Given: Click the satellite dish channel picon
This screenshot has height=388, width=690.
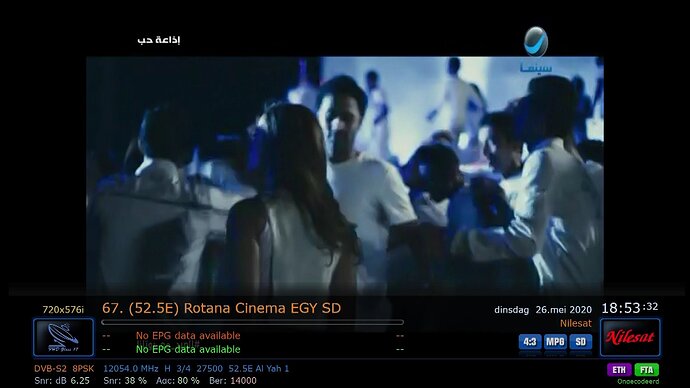Looking at the screenshot, I should pos(63,337).
